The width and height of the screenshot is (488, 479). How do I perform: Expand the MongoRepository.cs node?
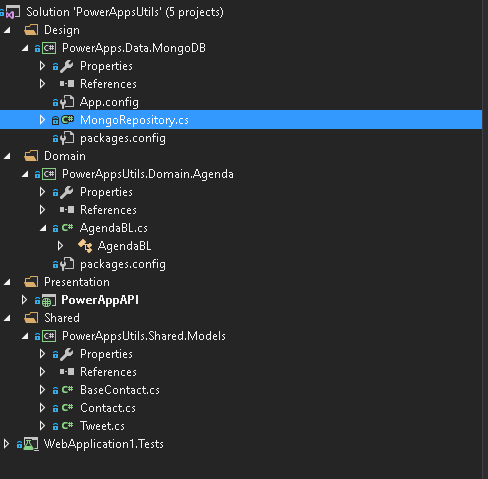click(x=42, y=120)
